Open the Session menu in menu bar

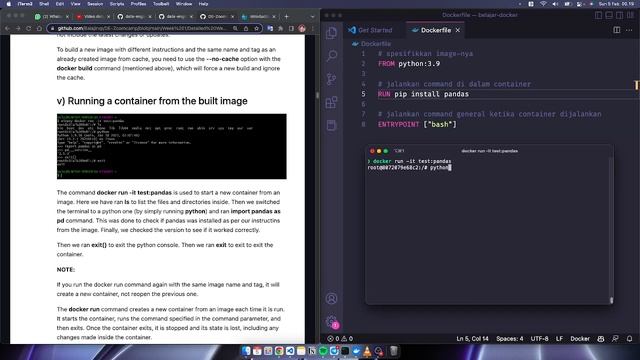pos(95,4)
